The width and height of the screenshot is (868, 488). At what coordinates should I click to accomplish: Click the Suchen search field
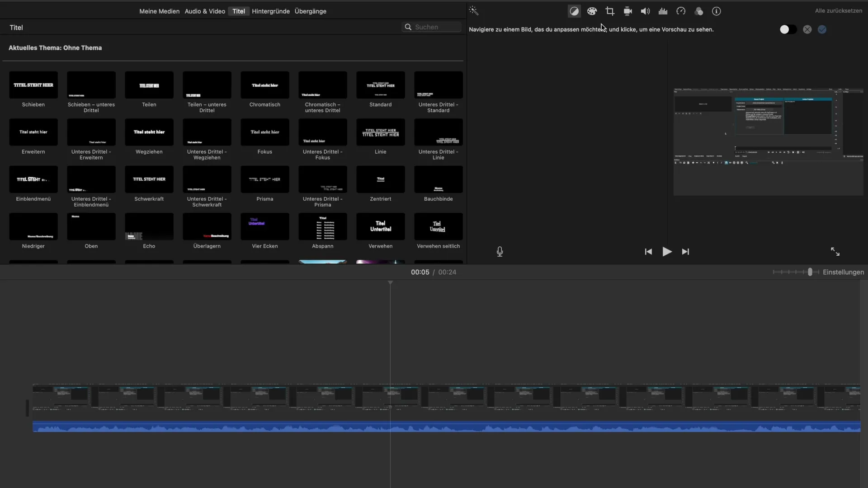coord(432,27)
